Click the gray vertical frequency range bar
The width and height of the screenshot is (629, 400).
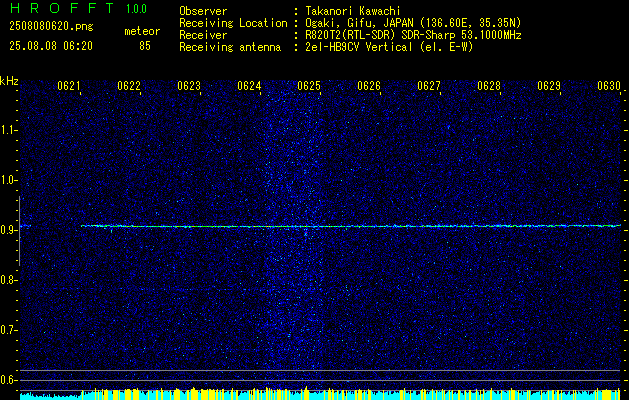click(x=19, y=231)
